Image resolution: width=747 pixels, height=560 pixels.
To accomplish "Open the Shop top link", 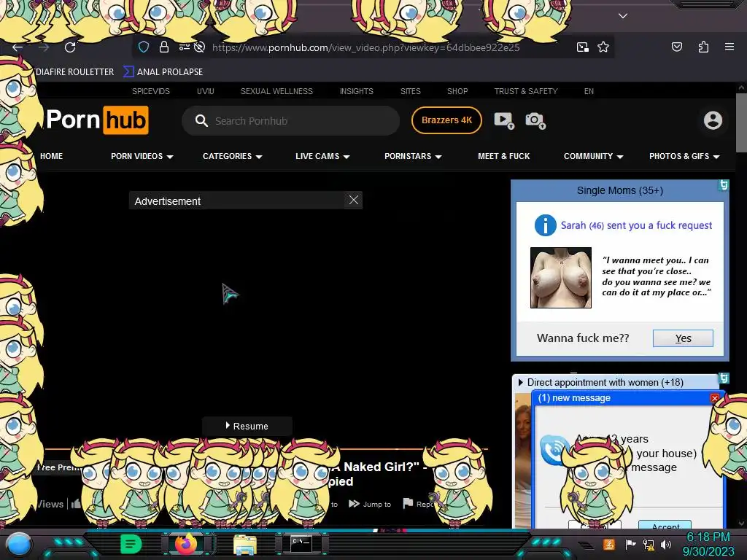I will pos(457,91).
